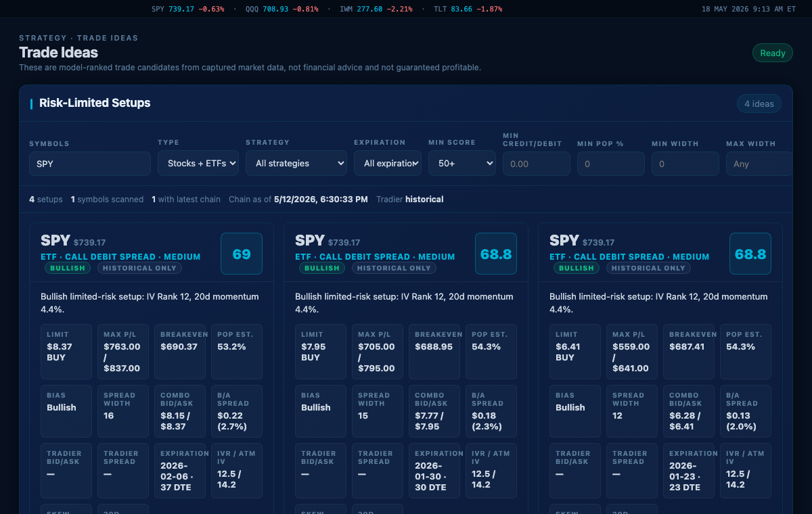Click Combo Bid/Ask $6.28 / $6.41
812x514 pixels.
[689, 411]
